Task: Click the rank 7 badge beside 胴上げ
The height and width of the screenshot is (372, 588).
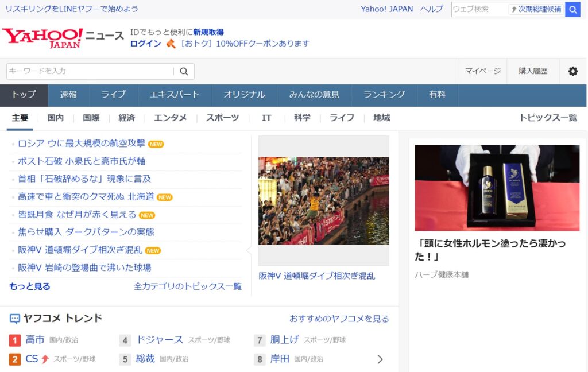Action: click(x=260, y=340)
